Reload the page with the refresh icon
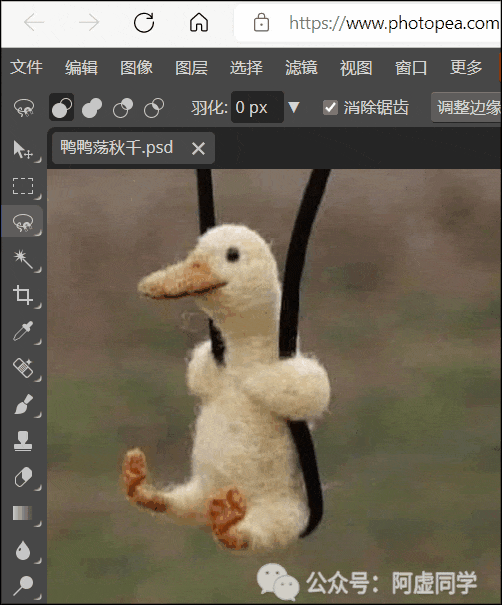 [x=144, y=22]
